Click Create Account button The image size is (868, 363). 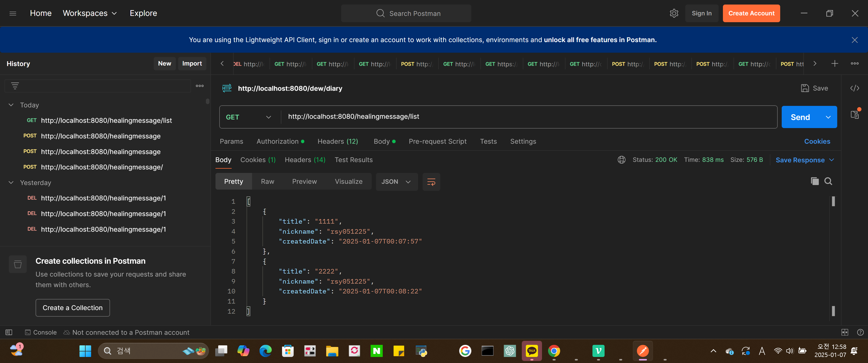tap(751, 13)
